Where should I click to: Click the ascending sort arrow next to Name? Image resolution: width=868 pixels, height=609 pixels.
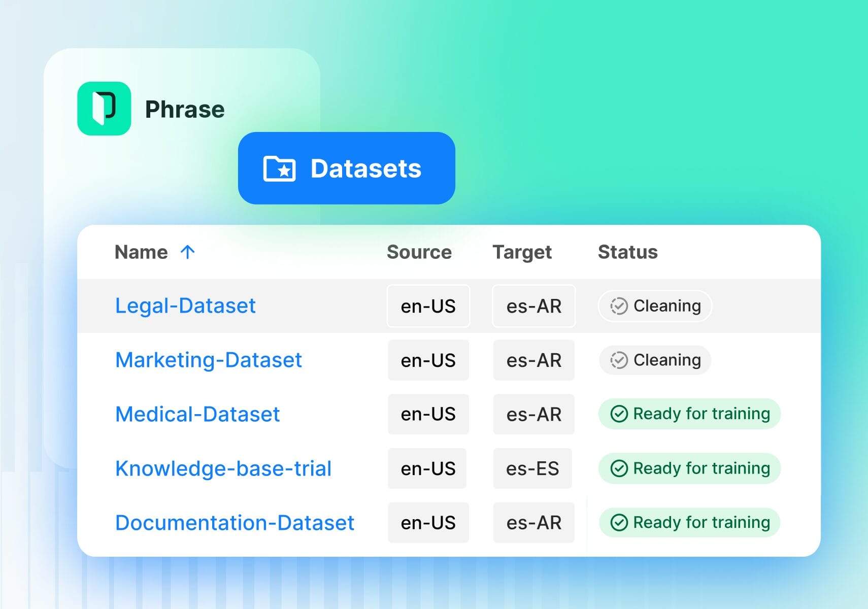pos(187,251)
